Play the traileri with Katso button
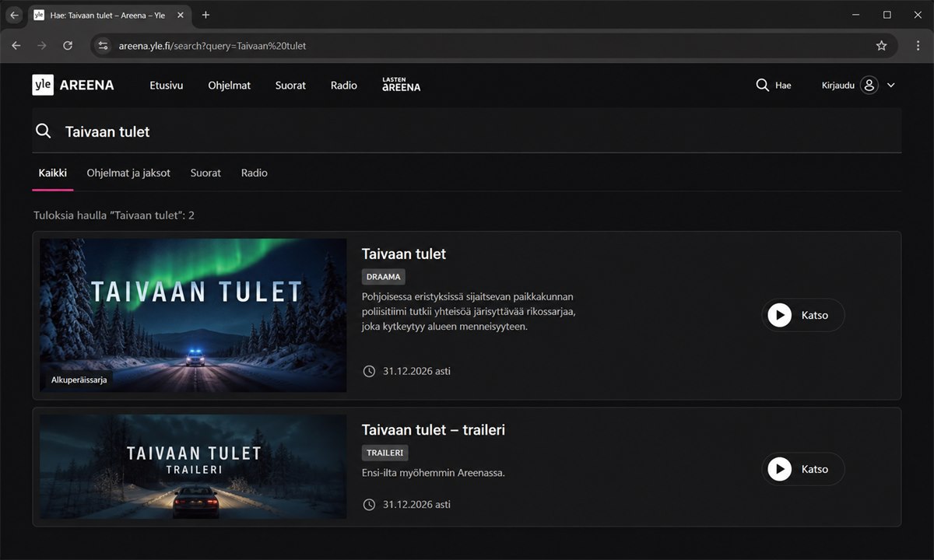The height and width of the screenshot is (560, 934). [802, 469]
